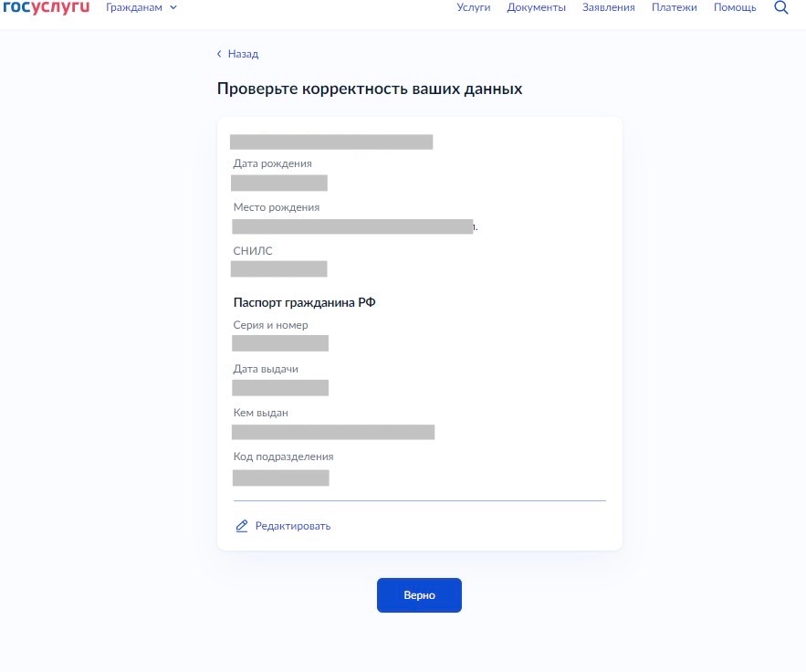Click the back chevron arrow icon

[219, 54]
